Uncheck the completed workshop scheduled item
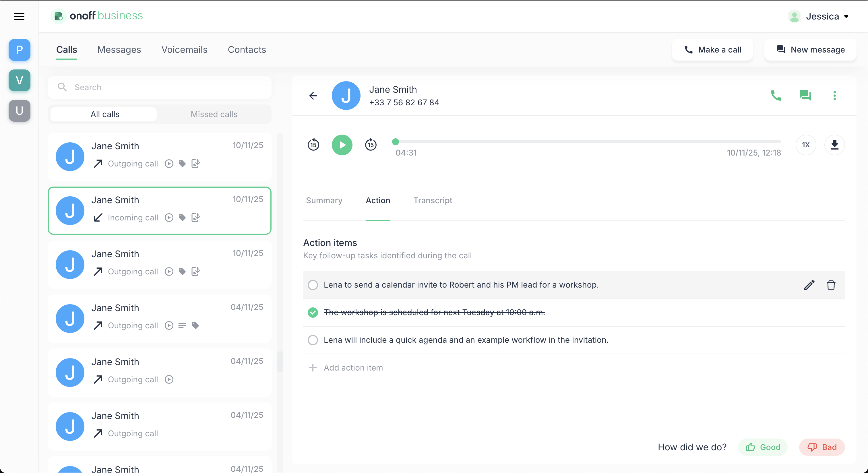 tap(313, 313)
